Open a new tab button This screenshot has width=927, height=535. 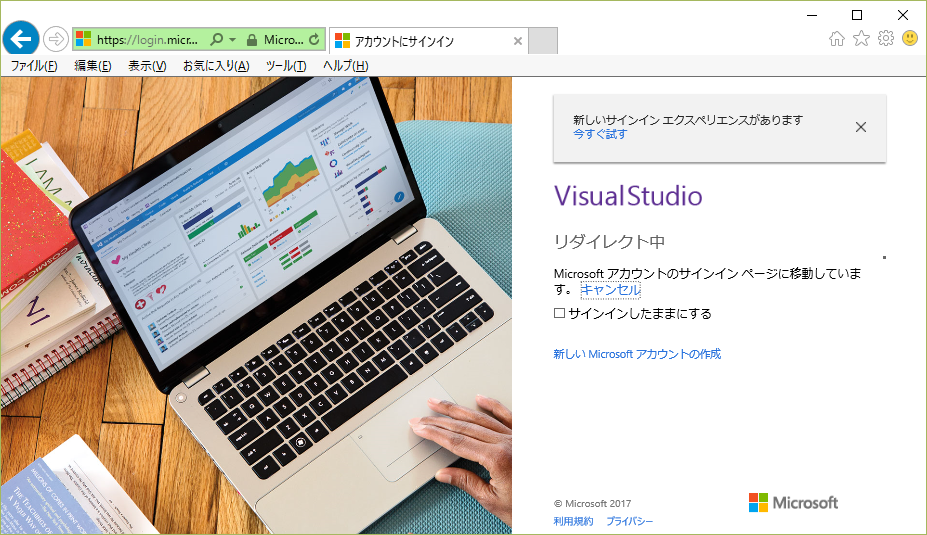(543, 41)
